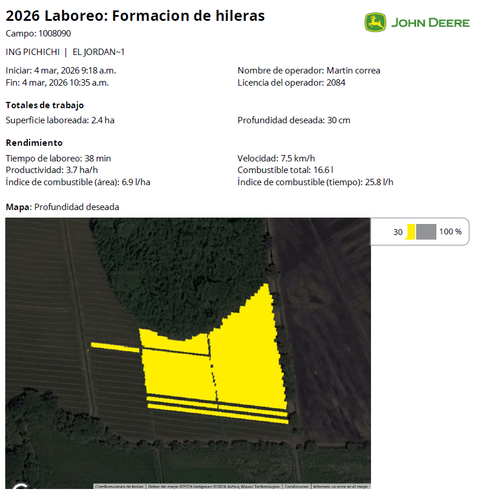This screenshot has width=481, height=500.
Task: Click 'Velocidad: 7.5 km/h'
Action: coord(276,158)
